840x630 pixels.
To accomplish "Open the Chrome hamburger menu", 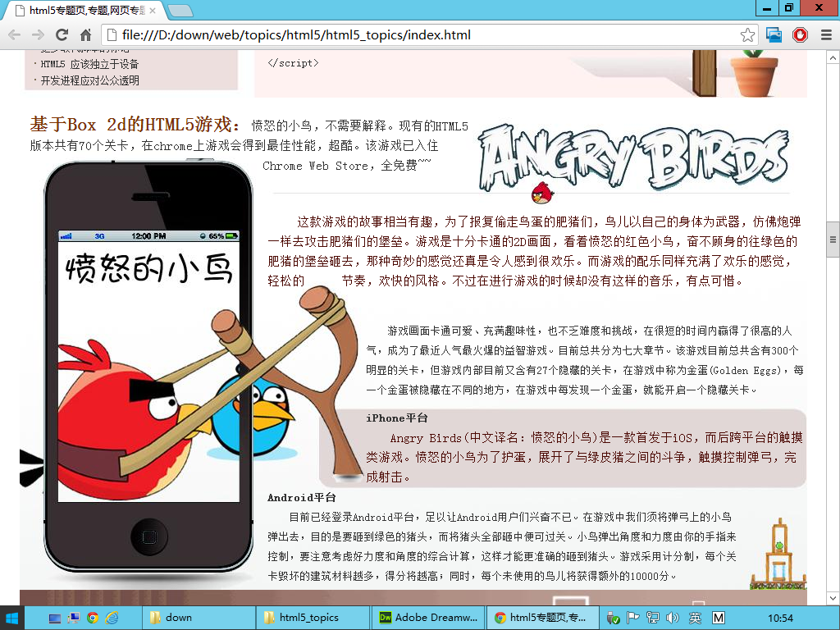I will point(826,34).
